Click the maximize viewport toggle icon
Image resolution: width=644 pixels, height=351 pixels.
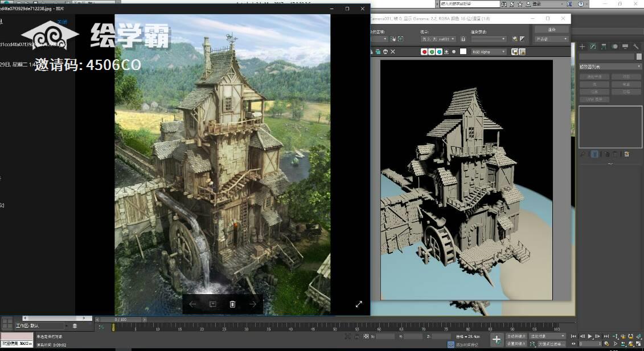point(638,344)
